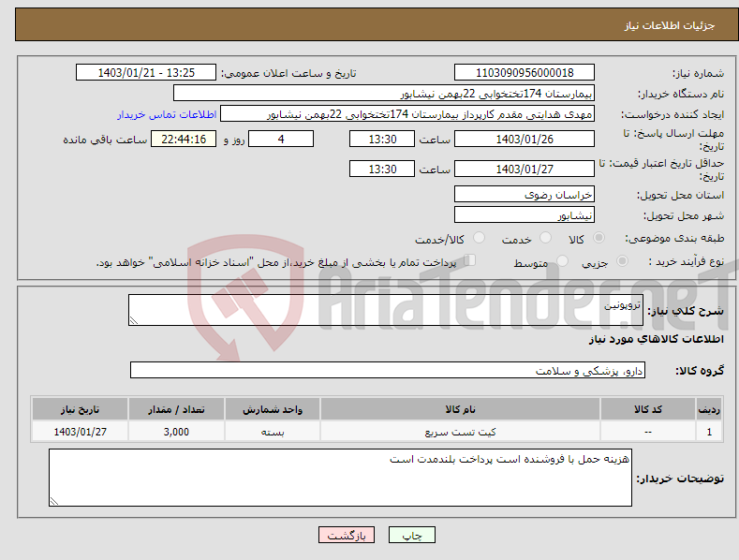Viewport: 739px width, 560px height.
Task: Select the کالا/خدمت radio button
Action: (479, 238)
